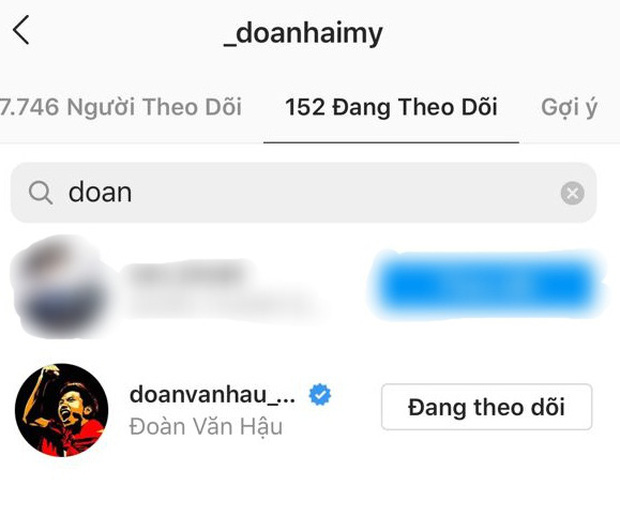The width and height of the screenshot is (620, 516).
Task: Open the doanvanhau_ username link
Action: 212,395
